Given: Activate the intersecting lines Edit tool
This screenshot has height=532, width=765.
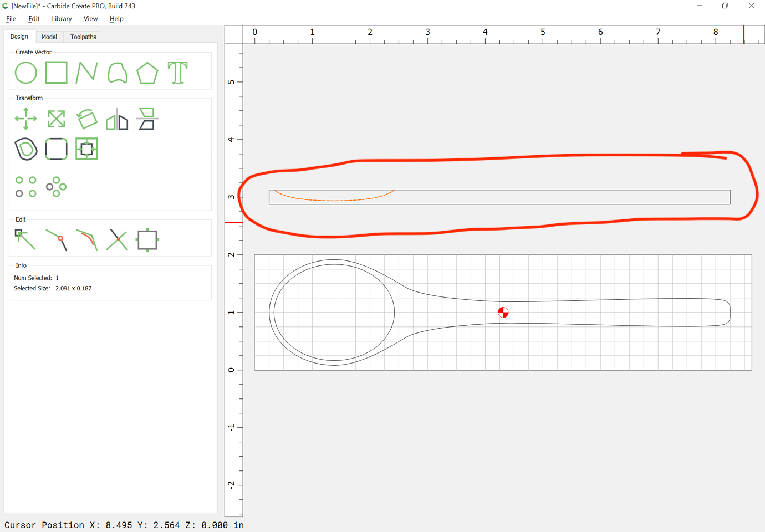Looking at the screenshot, I should [x=117, y=240].
